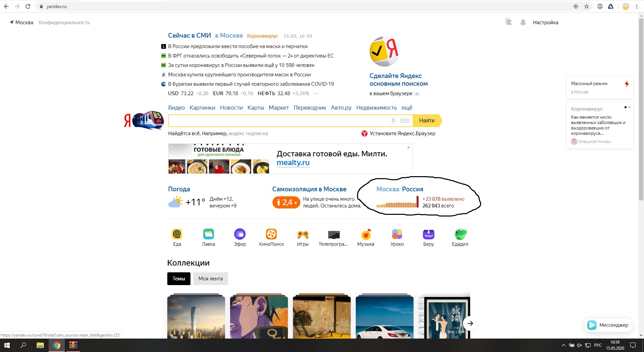Open the Игры gamepad icon
This screenshot has height=352, width=644.
click(303, 234)
